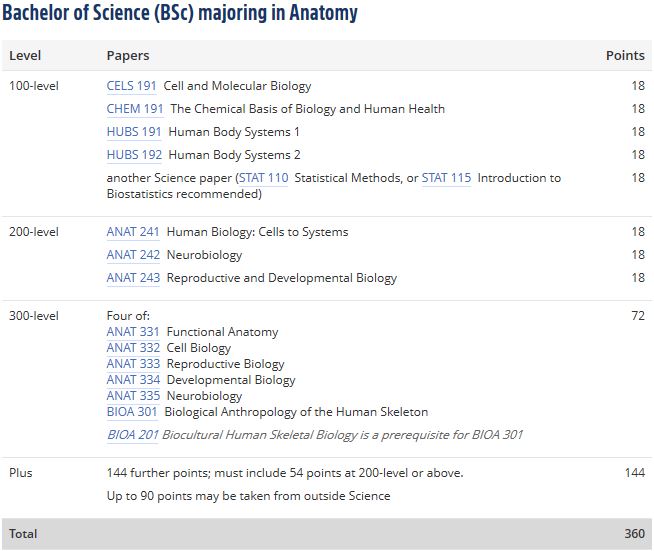
Task: Open STAT 115 Biostatistics link
Action: pyautogui.click(x=446, y=178)
